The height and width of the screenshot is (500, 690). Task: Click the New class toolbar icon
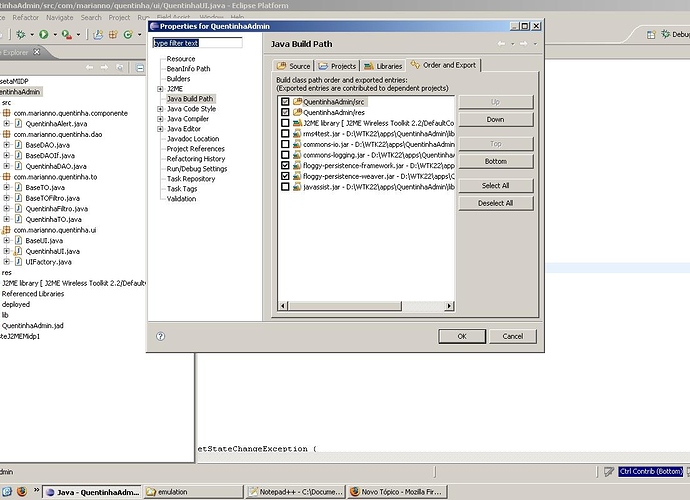[x=128, y=34]
